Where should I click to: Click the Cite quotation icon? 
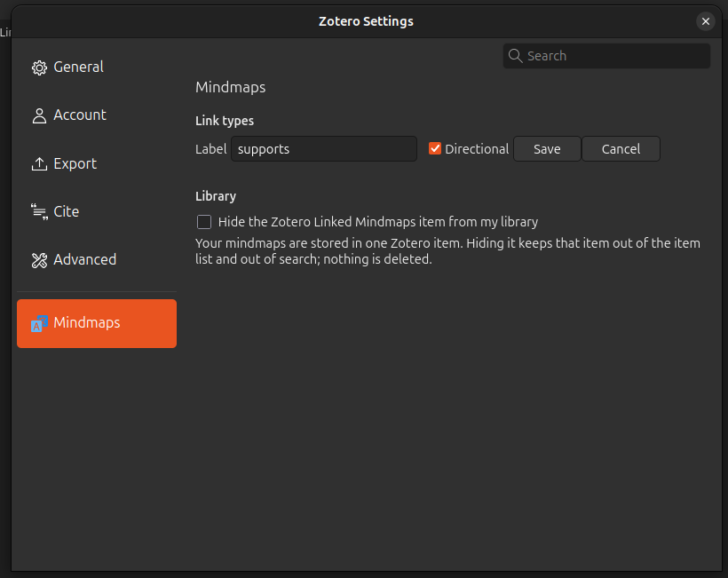(39, 211)
